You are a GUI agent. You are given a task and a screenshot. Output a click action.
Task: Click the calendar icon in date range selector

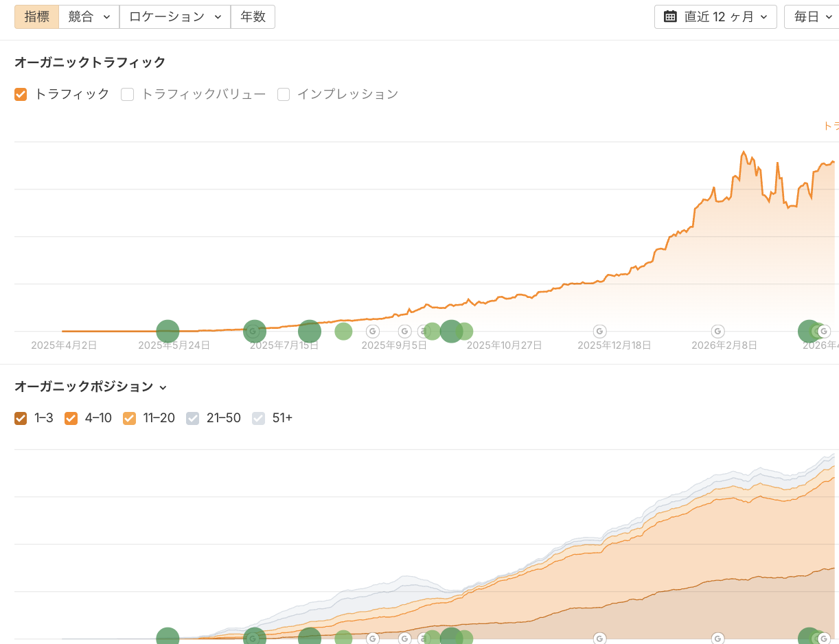[670, 17]
